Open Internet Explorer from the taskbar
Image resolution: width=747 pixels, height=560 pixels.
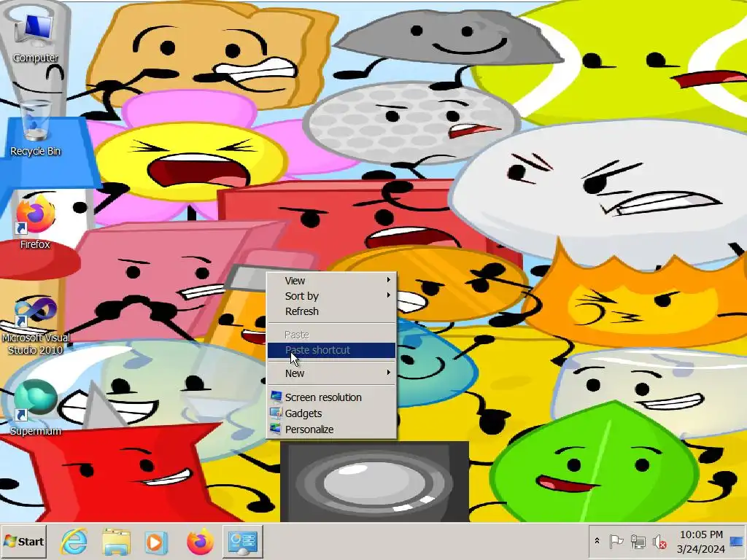tap(74, 542)
